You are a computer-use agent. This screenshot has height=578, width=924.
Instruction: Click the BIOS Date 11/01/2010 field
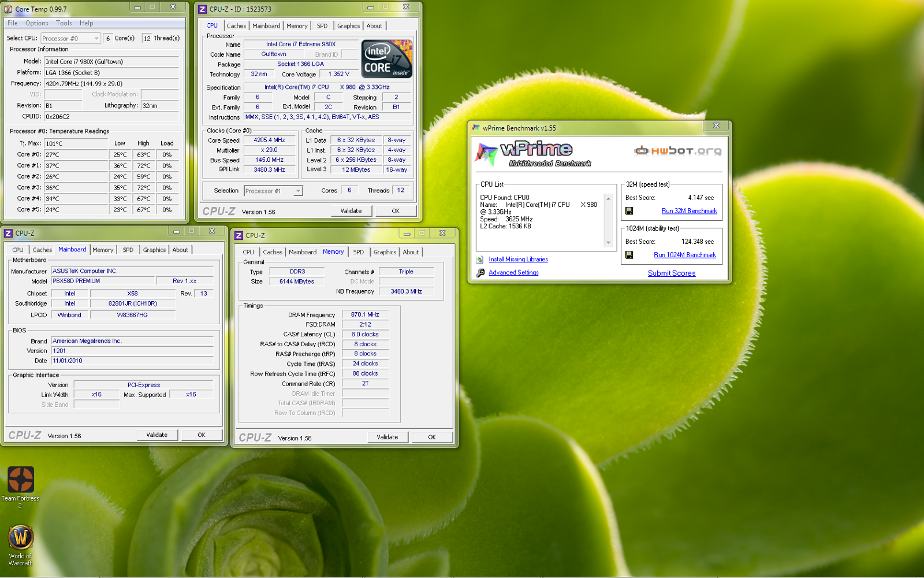point(132,361)
